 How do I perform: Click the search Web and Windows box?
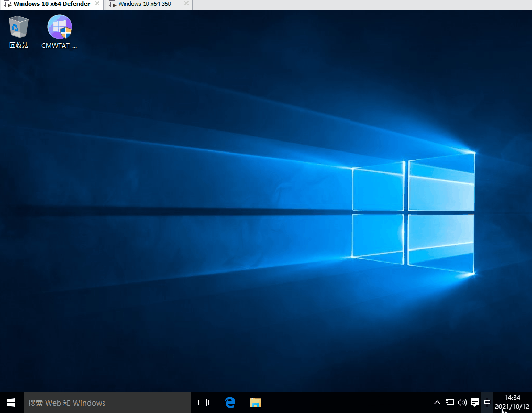[x=107, y=403]
